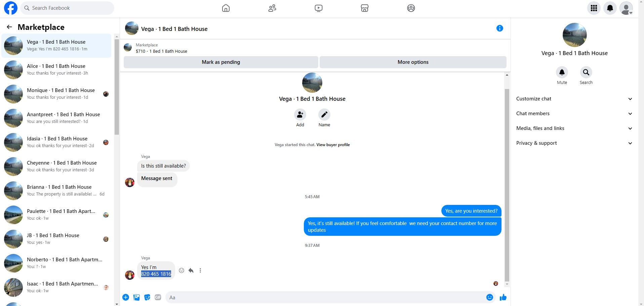Open the notifications bell
644x306 pixels.
point(610,8)
